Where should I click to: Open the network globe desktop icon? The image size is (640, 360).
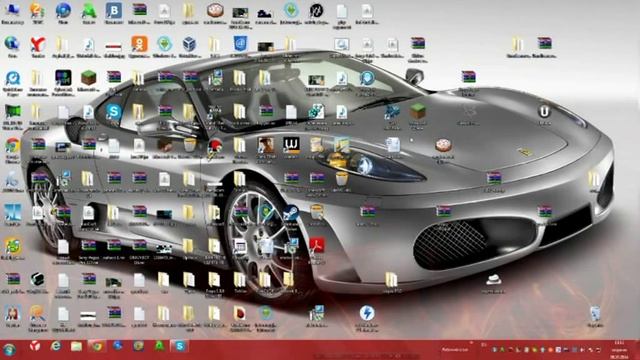coord(12,44)
